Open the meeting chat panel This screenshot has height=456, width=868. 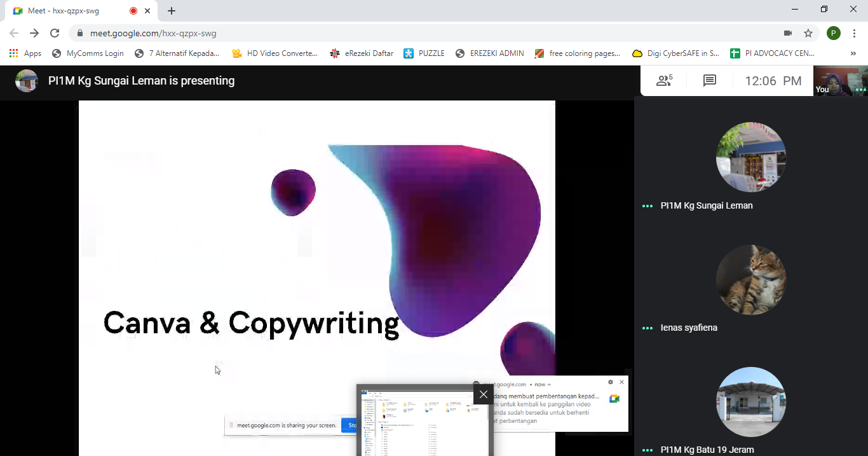click(709, 81)
